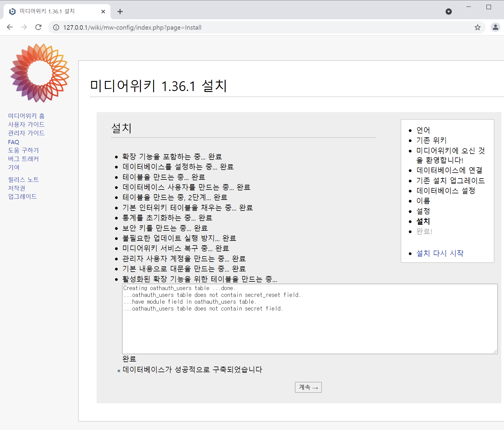
Task: Click the 설정 step text in progress list
Action: [x=423, y=211]
